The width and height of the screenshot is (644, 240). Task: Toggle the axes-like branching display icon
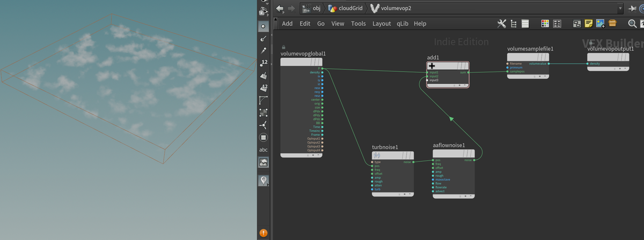tap(263, 125)
